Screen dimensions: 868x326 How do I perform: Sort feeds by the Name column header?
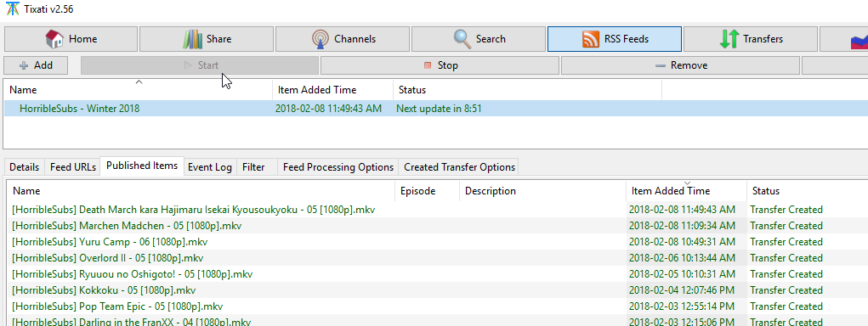pos(139,89)
